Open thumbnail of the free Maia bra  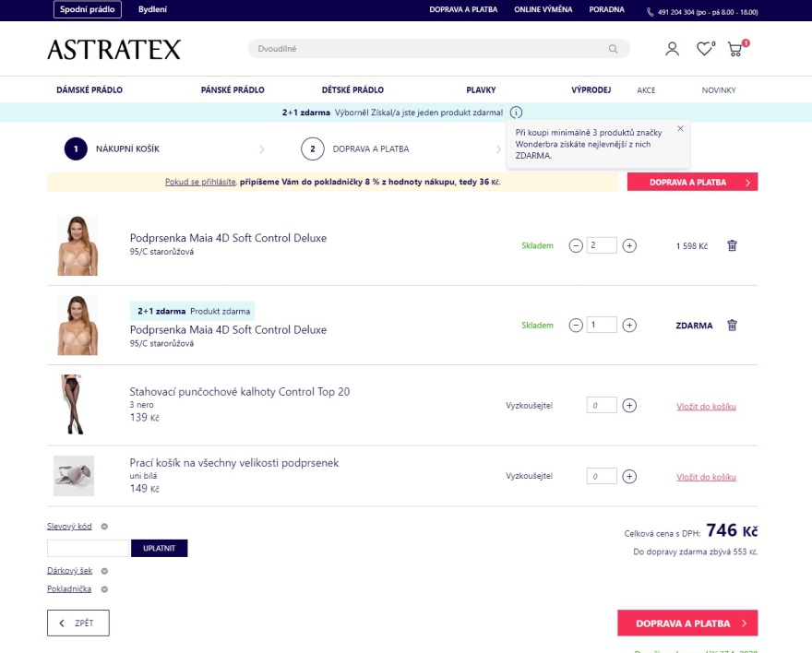[x=78, y=325]
